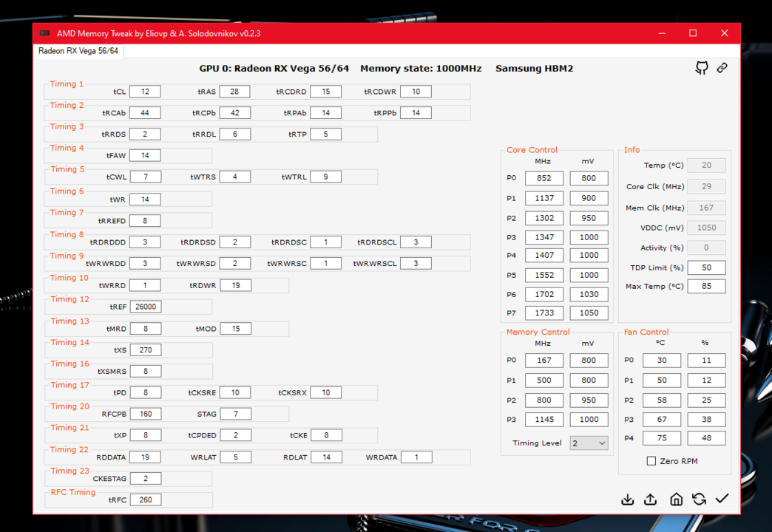Apply settings with the checkmark icon

[722, 499]
